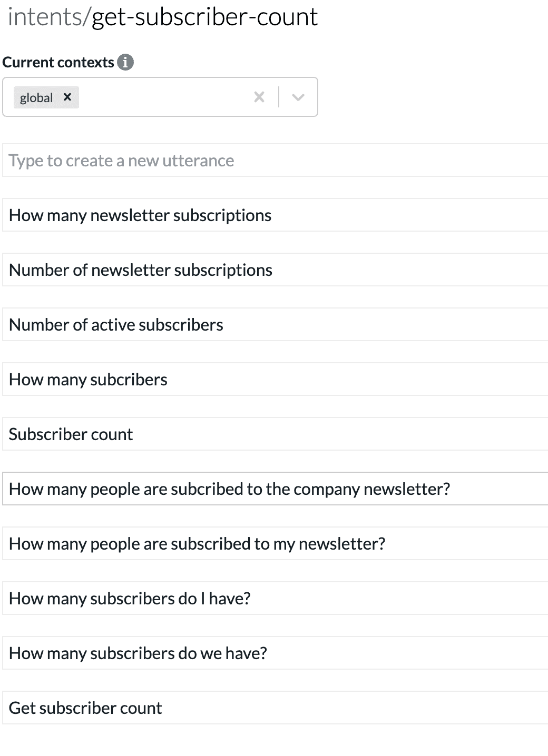Screen dimensions: 548x756
Task: Expand the contexts dropdown arrow
Action: (x=298, y=97)
